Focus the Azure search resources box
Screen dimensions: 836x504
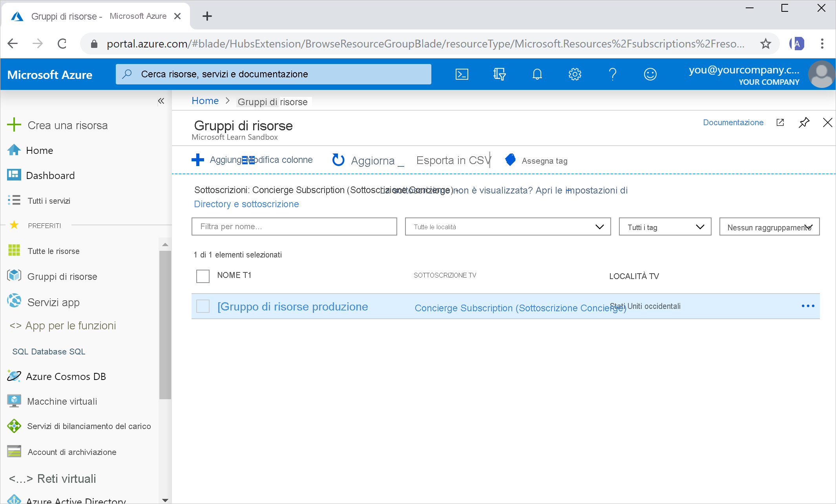click(x=274, y=74)
